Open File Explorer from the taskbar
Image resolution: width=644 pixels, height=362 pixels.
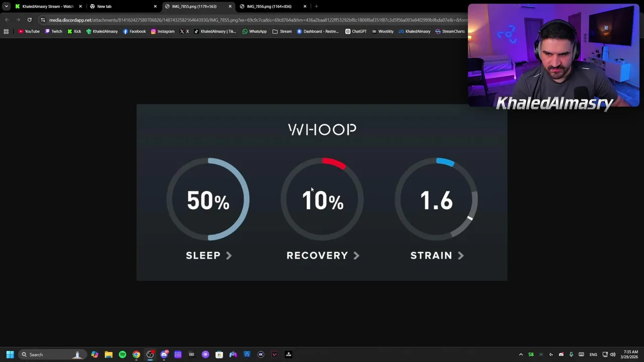[109, 354]
